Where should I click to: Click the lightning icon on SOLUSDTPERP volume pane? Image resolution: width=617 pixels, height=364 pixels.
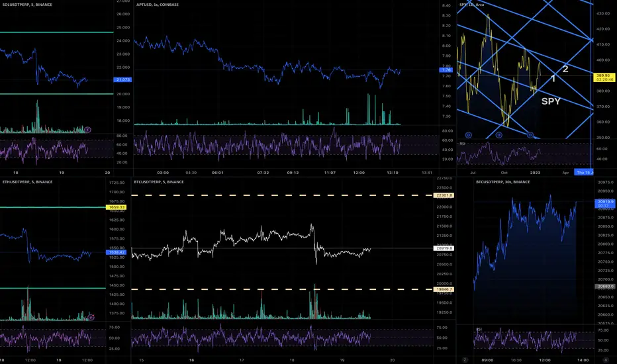click(88, 130)
